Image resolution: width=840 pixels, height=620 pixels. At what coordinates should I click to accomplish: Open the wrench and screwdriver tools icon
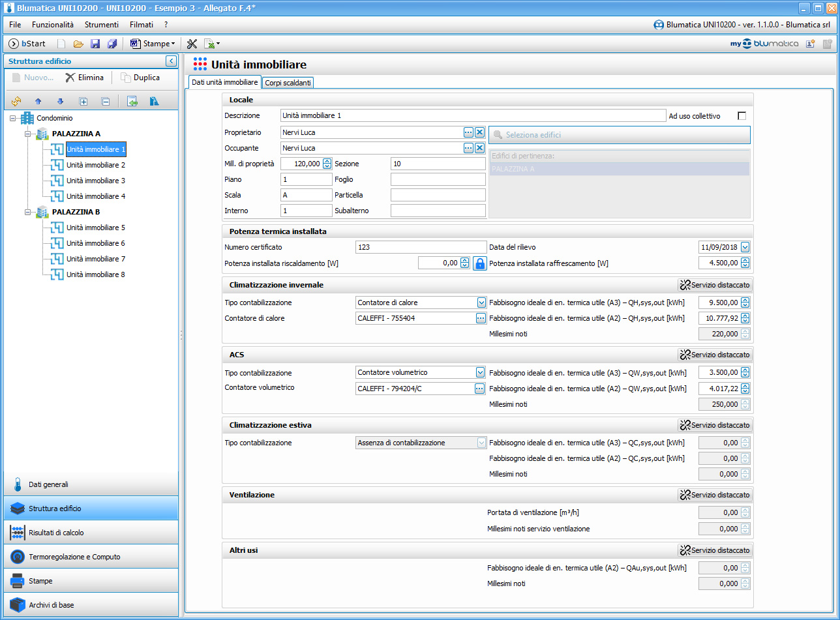click(x=192, y=44)
